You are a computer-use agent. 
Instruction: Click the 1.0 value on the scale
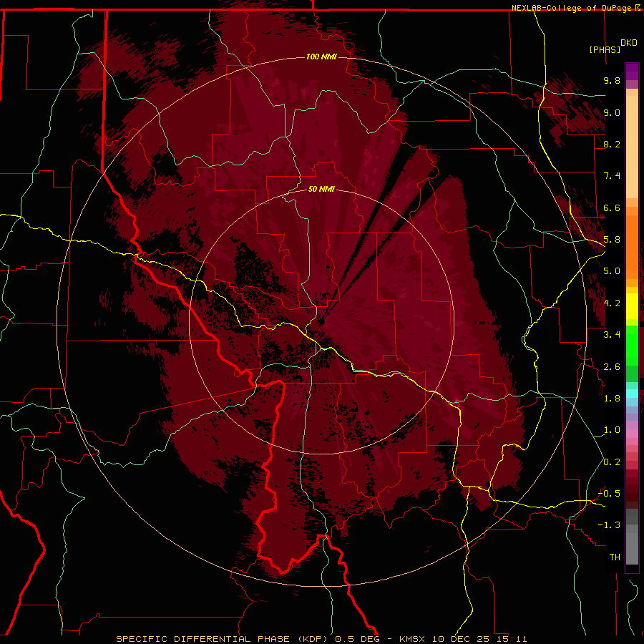[612, 430]
